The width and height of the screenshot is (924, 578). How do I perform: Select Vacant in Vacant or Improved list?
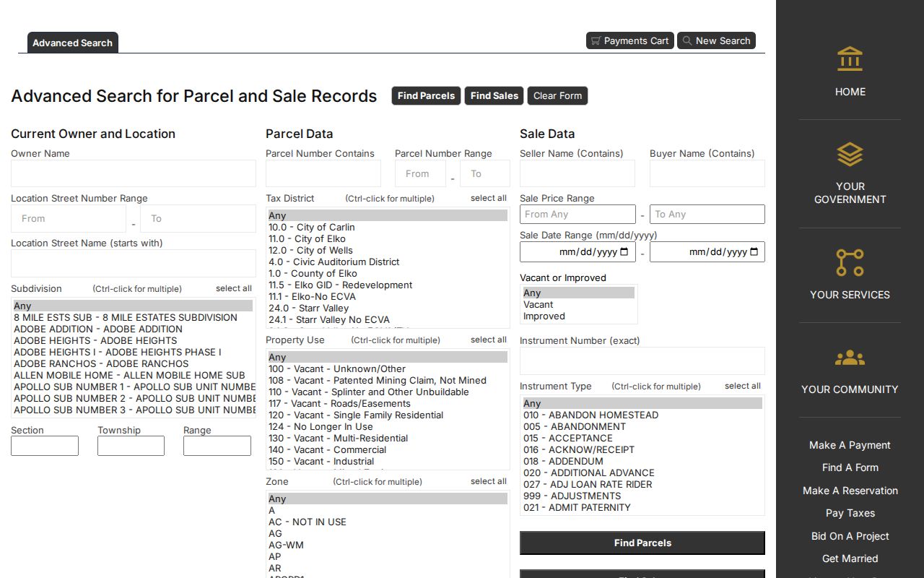(x=578, y=304)
